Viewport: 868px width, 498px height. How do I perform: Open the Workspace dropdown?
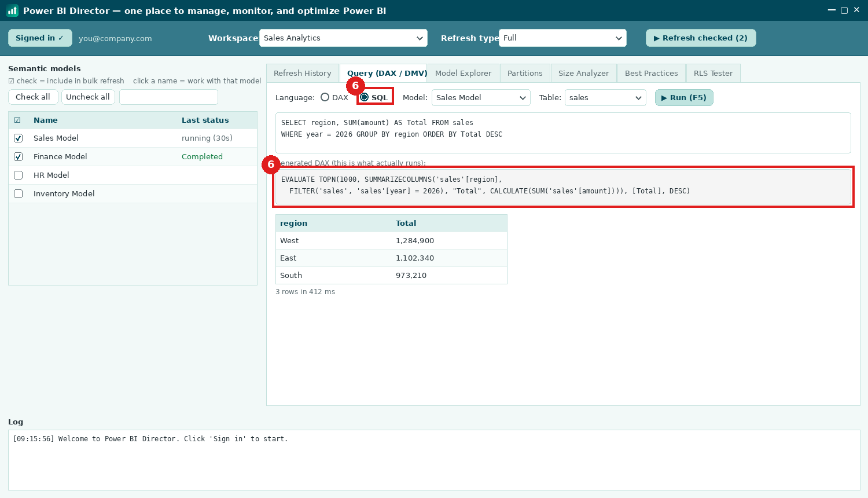[343, 38]
